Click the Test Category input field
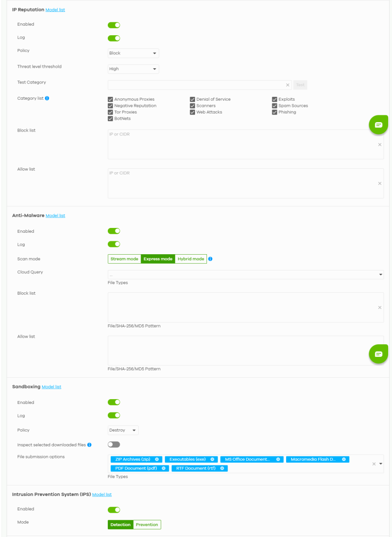Viewport: 392px width, 537px height. click(x=196, y=85)
